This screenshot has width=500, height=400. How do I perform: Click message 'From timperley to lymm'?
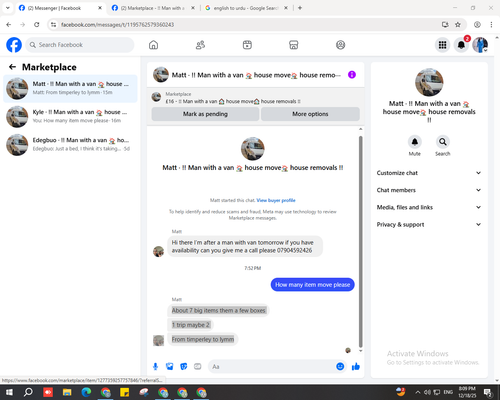tap(203, 339)
